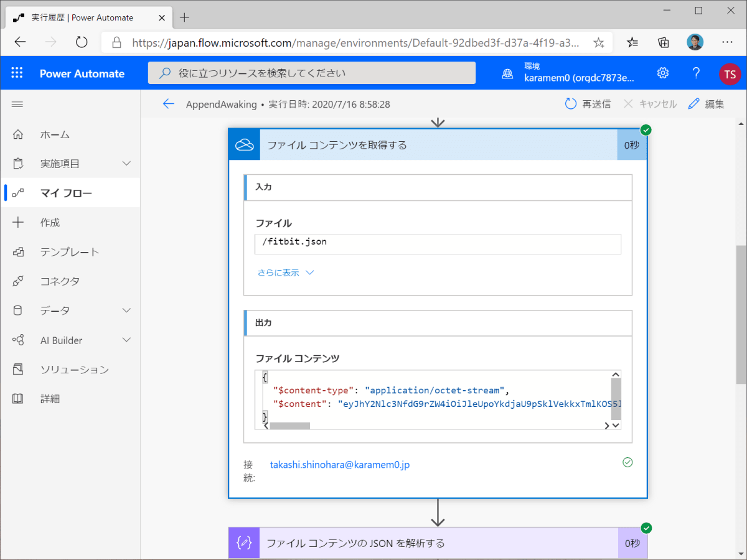Expand 実施項目 in sidebar
747x560 pixels.
[x=70, y=164]
